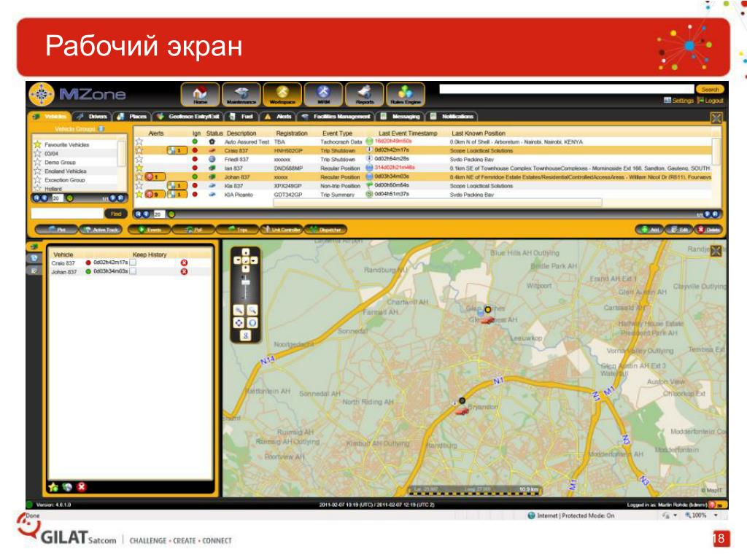Viewport: 747px width, 560px height.
Task: Open the Maintenance module icon
Action: point(241,94)
